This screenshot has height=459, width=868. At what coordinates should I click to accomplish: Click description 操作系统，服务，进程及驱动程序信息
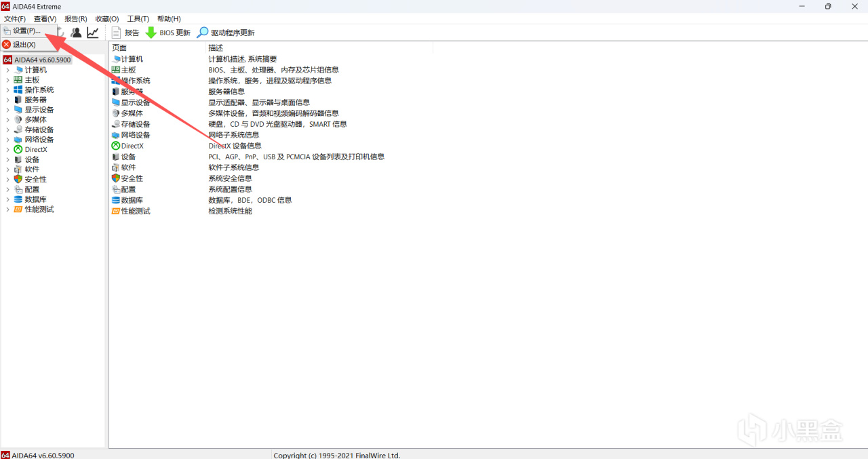(270, 81)
